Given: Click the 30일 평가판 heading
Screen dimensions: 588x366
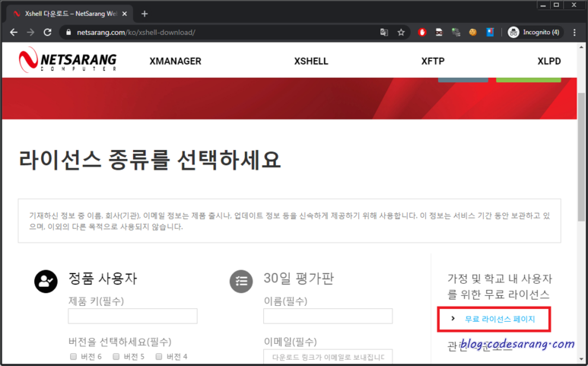Looking at the screenshot, I should [x=298, y=278].
